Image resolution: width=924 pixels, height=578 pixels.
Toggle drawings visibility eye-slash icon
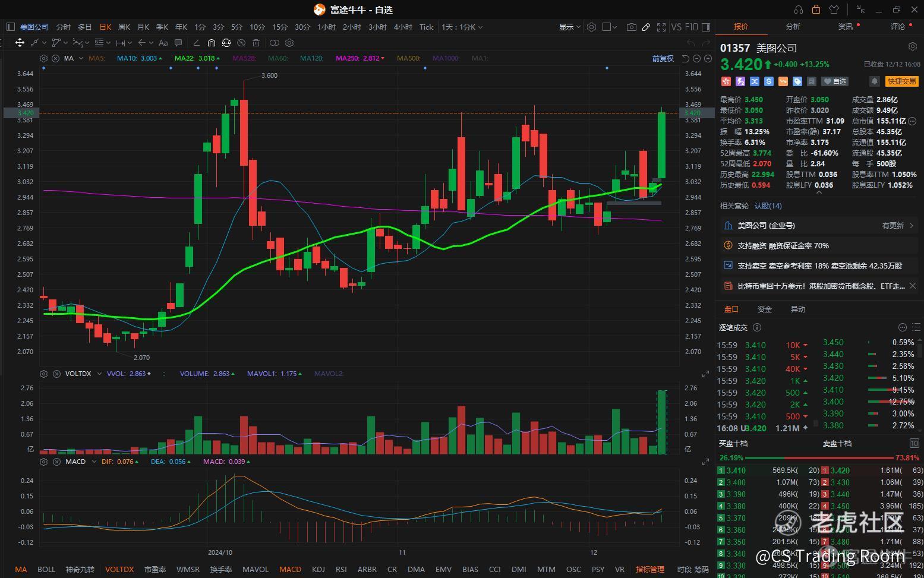click(241, 43)
